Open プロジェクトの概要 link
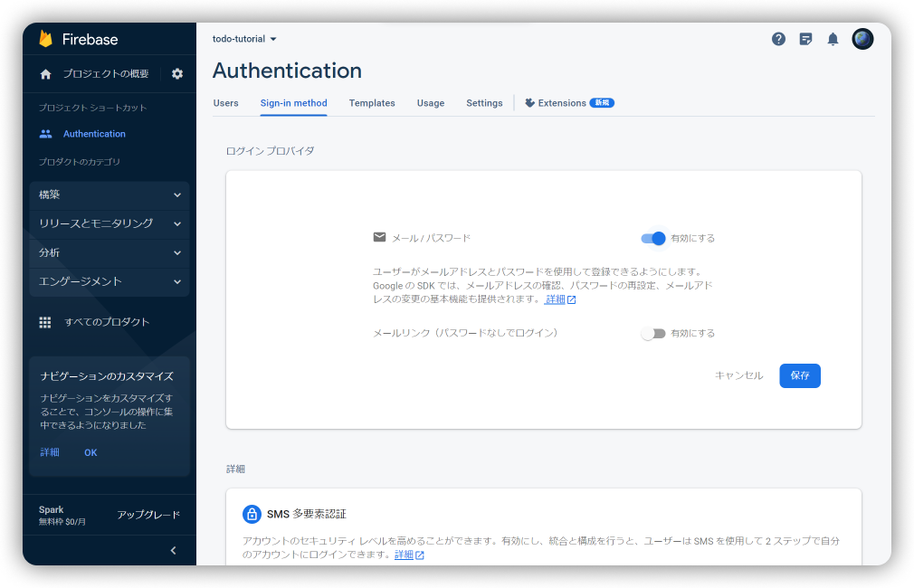The height and width of the screenshot is (588, 914). 106,74
